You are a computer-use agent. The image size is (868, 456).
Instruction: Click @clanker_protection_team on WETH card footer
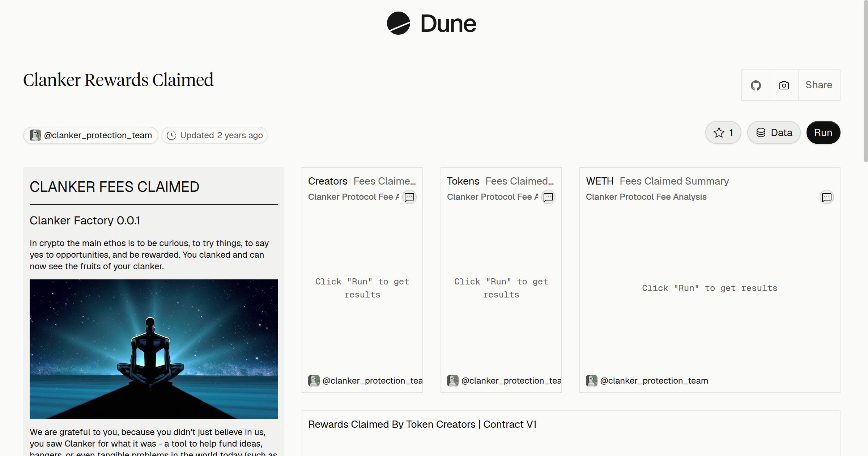(654, 381)
